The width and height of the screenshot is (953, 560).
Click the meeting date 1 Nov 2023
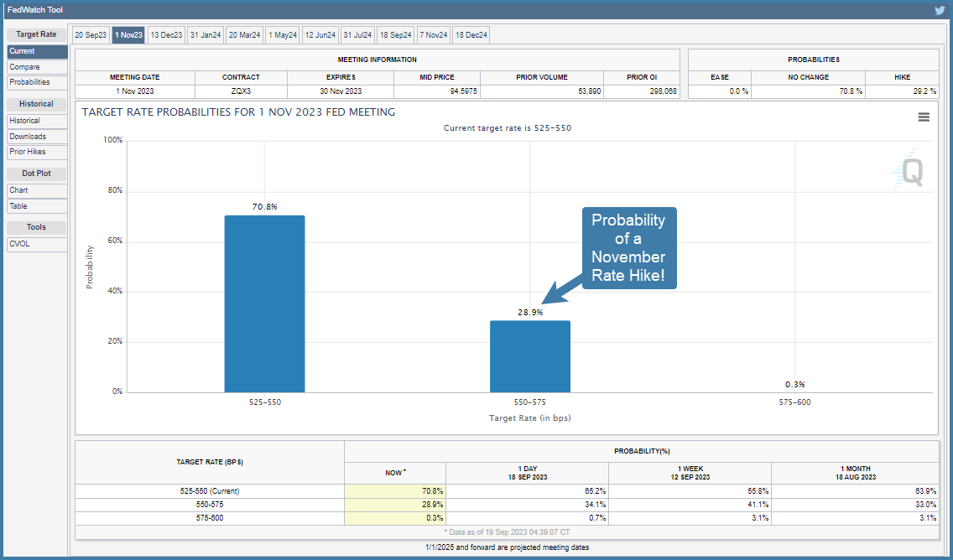pos(135,91)
